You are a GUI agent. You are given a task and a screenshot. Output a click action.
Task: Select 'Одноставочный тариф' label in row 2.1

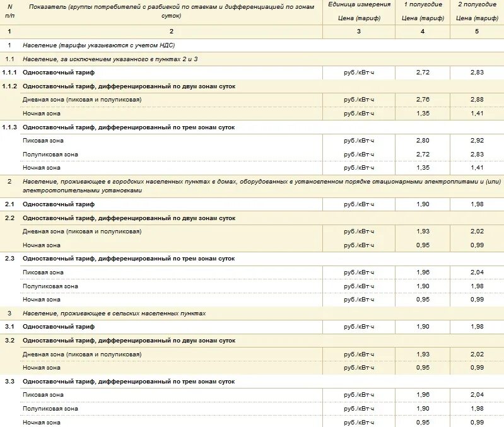[59, 204]
